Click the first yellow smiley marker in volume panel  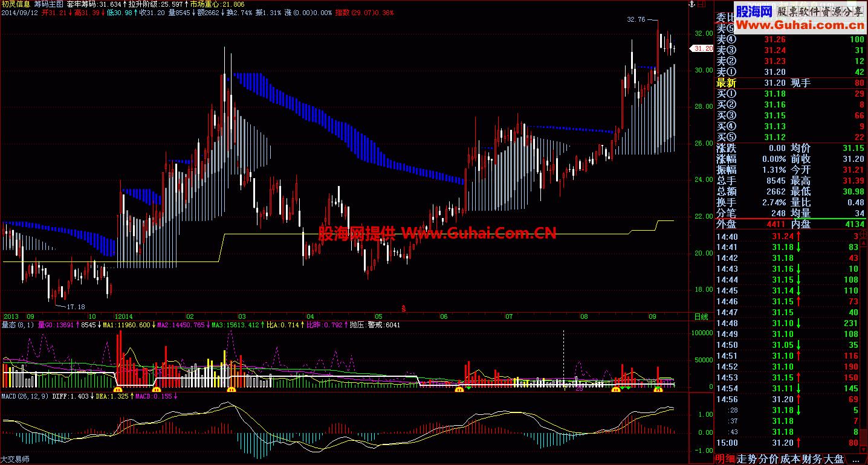[x=118, y=390]
